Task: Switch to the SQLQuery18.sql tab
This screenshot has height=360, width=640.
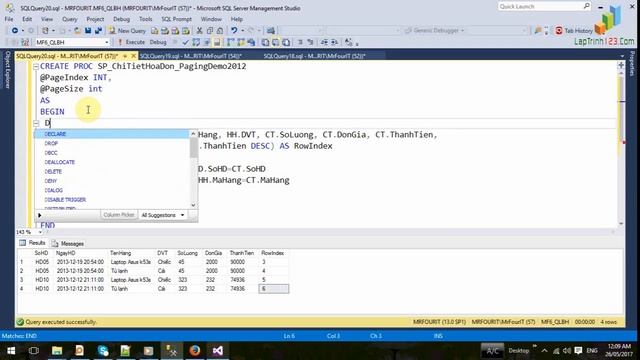Action: (314, 56)
